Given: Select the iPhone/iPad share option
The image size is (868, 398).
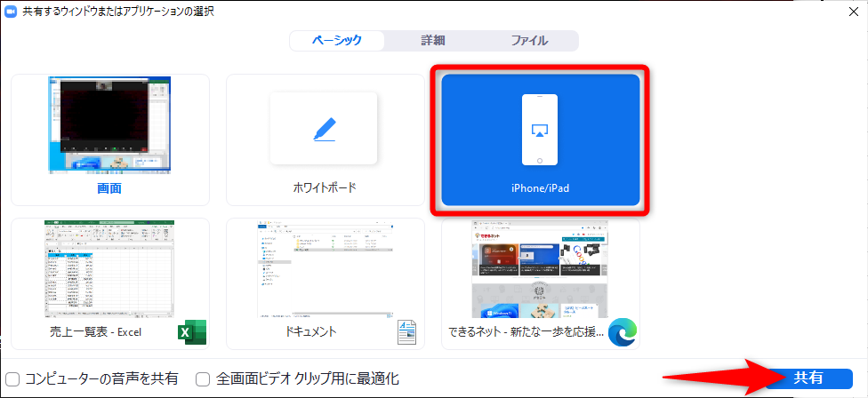Looking at the screenshot, I should point(541,139).
